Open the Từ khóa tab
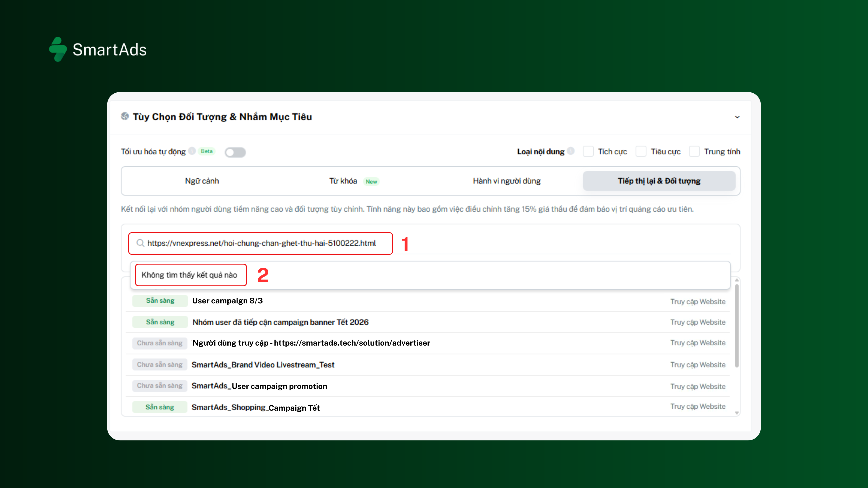This screenshot has height=488, width=868. tap(354, 181)
